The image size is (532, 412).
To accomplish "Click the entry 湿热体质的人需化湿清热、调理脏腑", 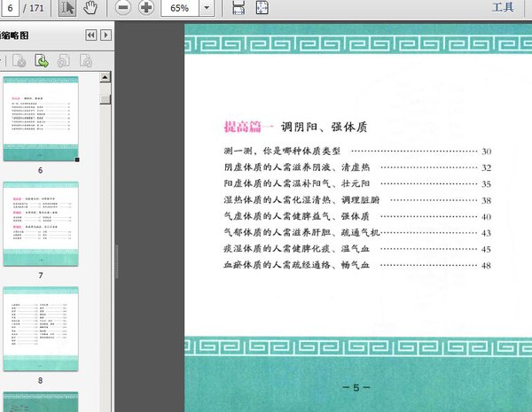I will point(301,199).
